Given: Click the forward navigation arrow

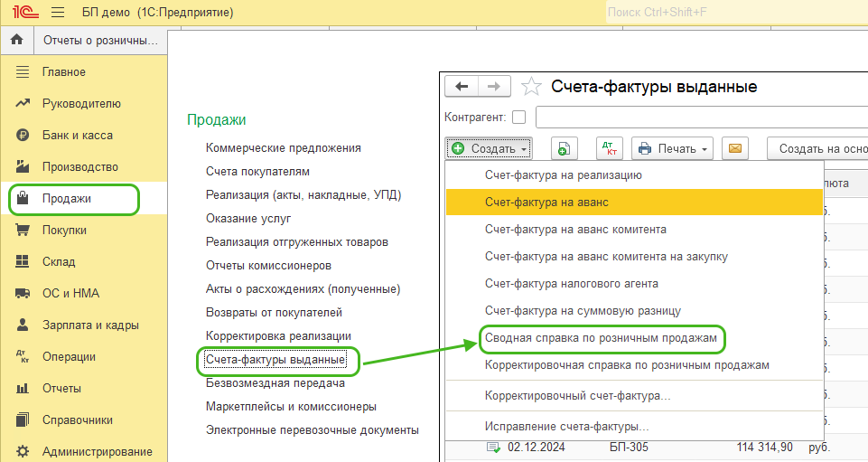Looking at the screenshot, I should pyautogui.click(x=493, y=86).
